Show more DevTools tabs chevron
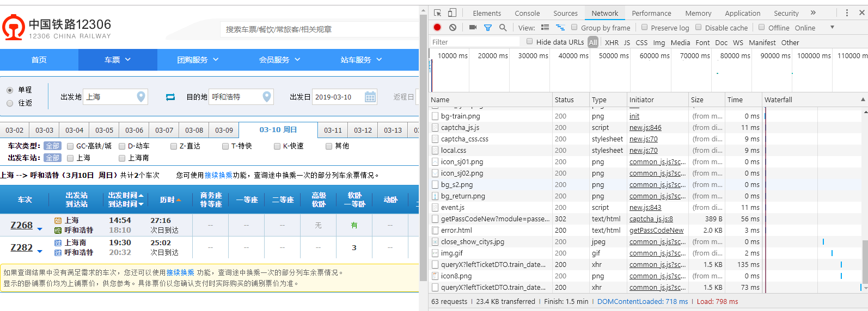 [x=813, y=13]
